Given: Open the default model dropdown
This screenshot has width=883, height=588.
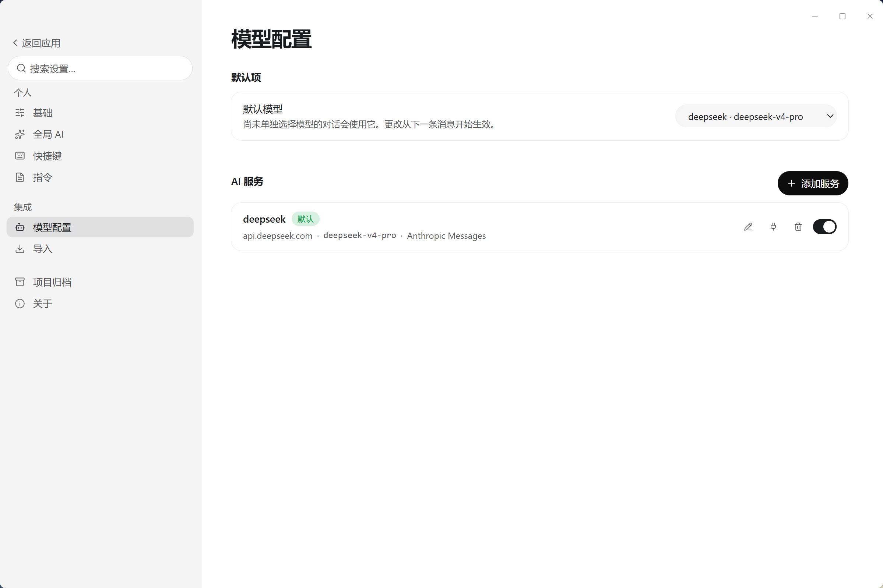Looking at the screenshot, I should coord(756,116).
